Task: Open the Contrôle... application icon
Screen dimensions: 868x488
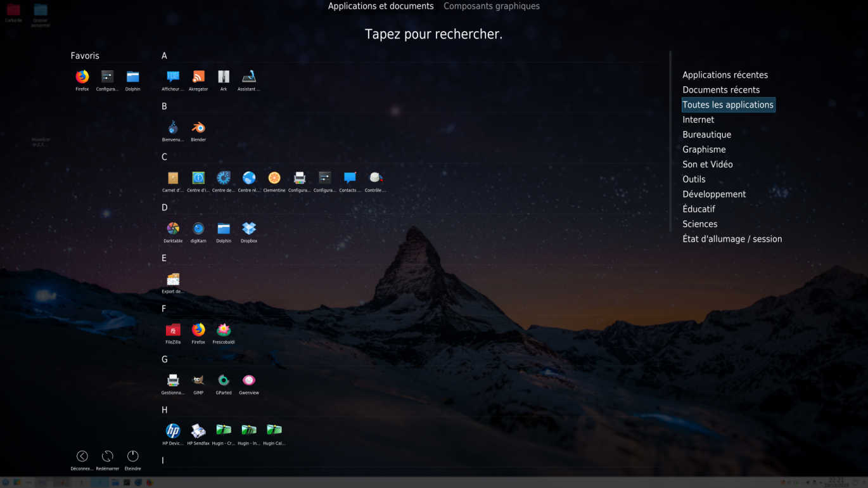Action: 376,178
